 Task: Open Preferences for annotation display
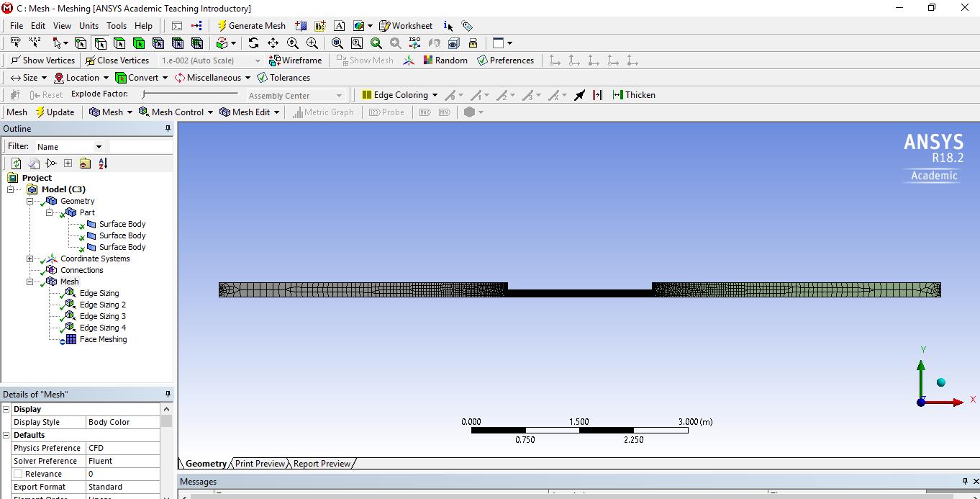coord(505,60)
